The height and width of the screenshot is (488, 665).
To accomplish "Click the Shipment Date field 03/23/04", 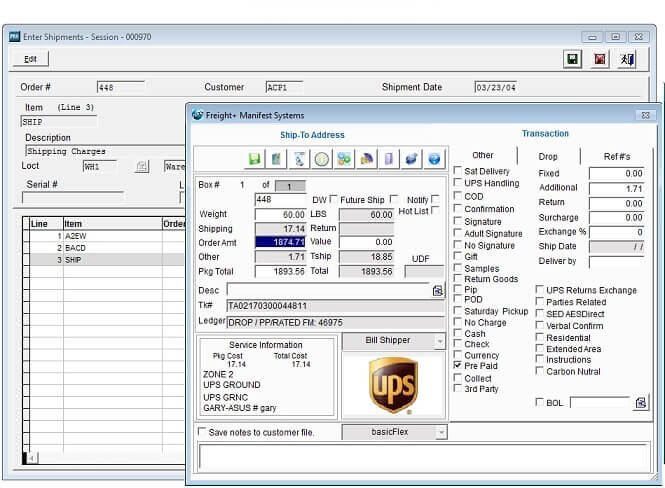I will (x=495, y=87).
